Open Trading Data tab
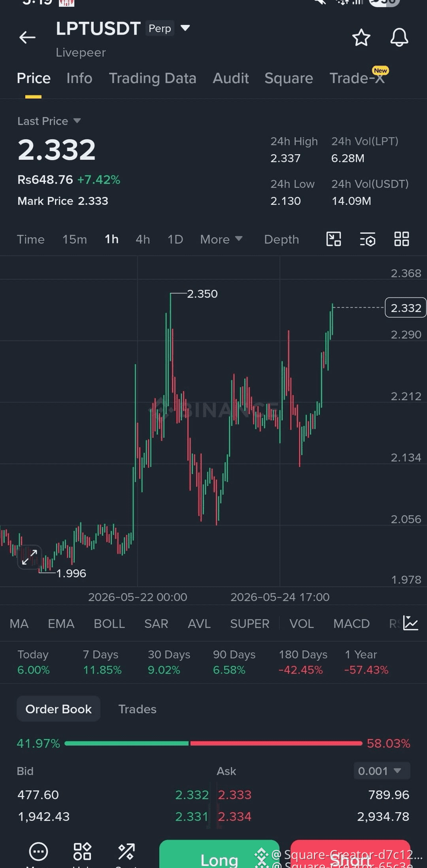This screenshot has width=427, height=868. pyautogui.click(x=153, y=78)
